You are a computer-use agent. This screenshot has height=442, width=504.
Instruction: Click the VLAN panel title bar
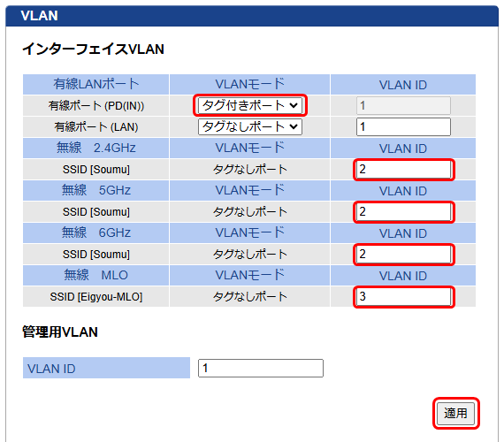[252, 16]
